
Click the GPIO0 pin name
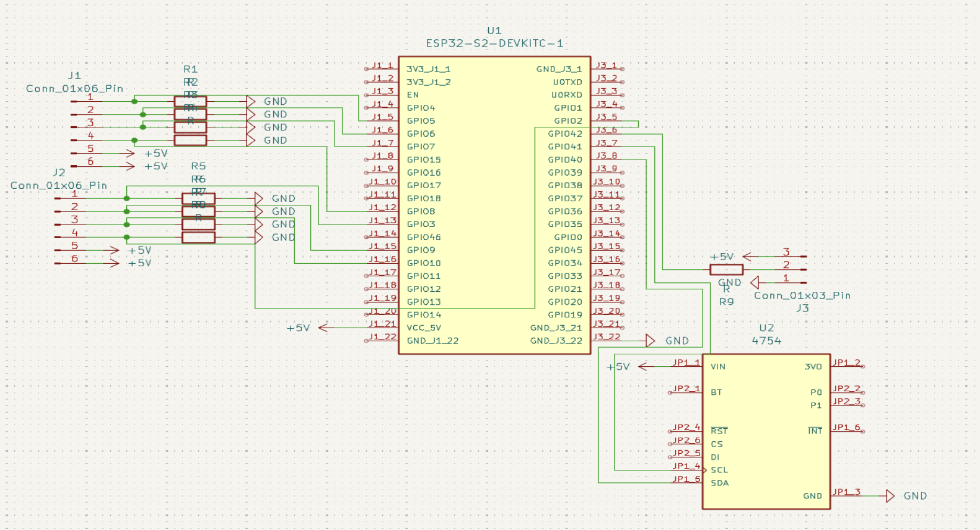coord(568,237)
